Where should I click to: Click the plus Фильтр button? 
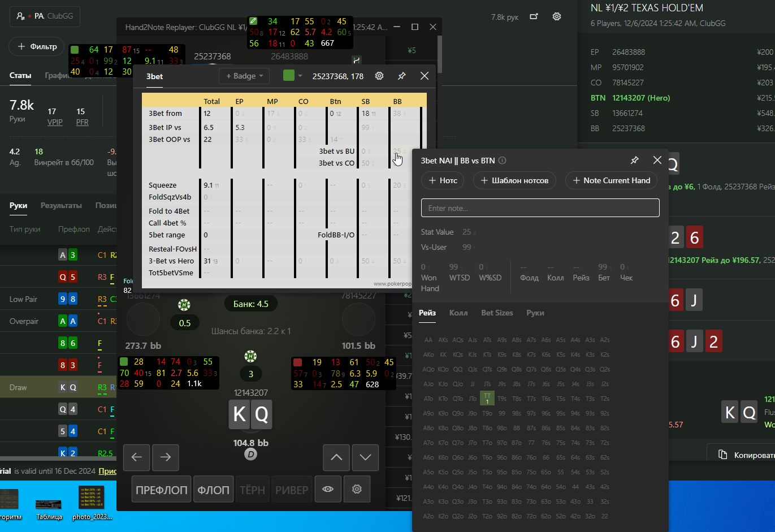(37, 46)
